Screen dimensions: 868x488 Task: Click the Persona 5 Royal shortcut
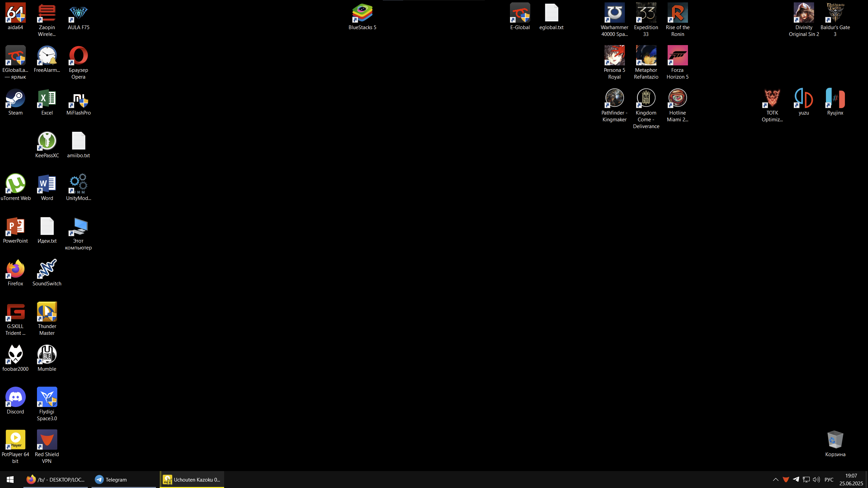(x=614, y=56)
